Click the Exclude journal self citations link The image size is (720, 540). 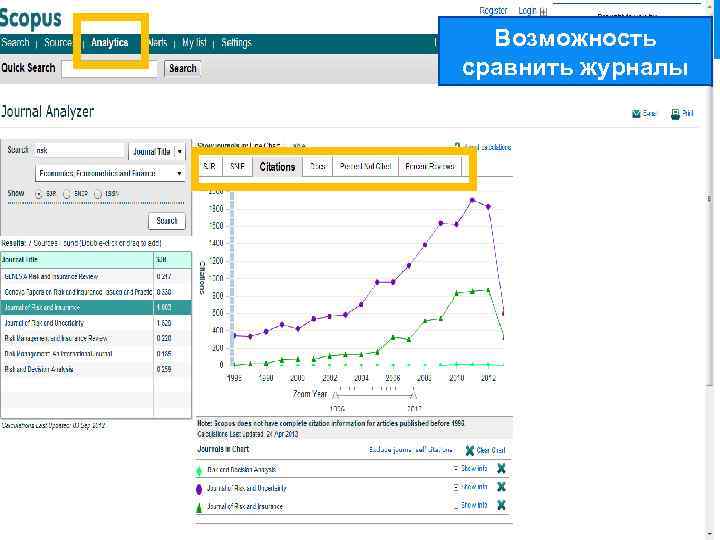coord(411,450)
